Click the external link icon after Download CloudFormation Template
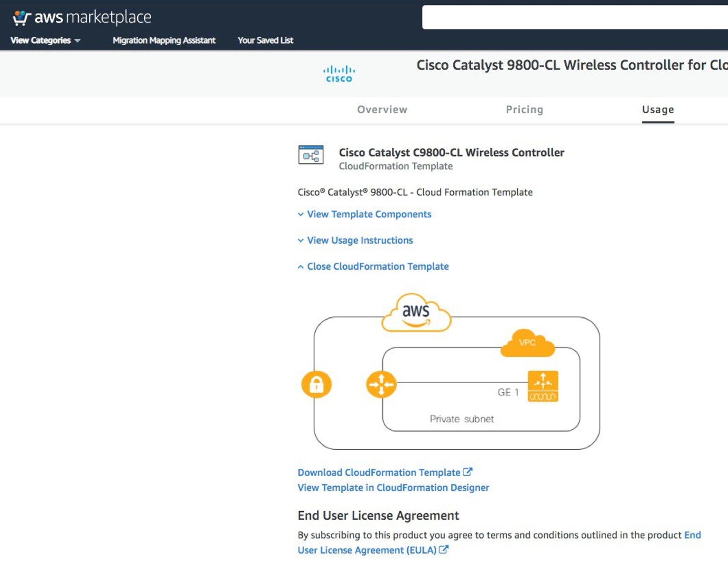The image size is (728, 580). [468, 472]
